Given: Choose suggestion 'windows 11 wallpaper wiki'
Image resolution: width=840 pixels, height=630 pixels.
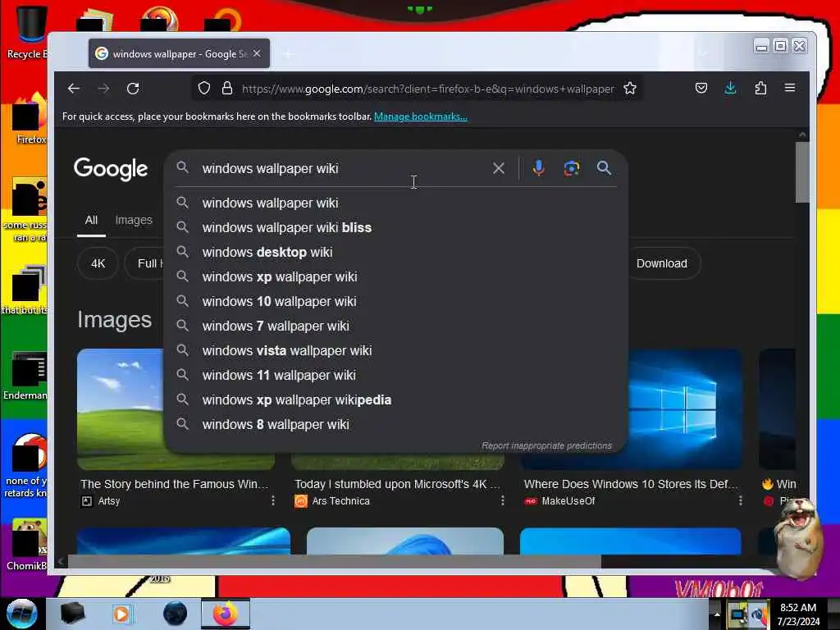Looking at the screenshot, I should pyautogui.click(x=396, y=376).
